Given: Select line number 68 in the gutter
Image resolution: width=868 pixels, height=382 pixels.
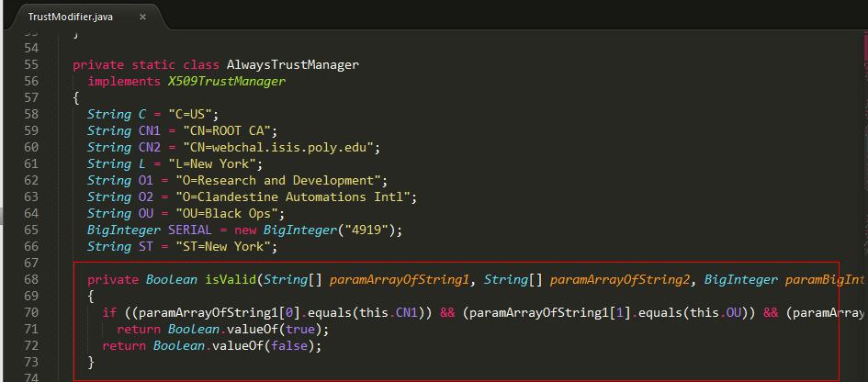Looking at the screenshot, I should pyautogui.click(x=31, y=279).
